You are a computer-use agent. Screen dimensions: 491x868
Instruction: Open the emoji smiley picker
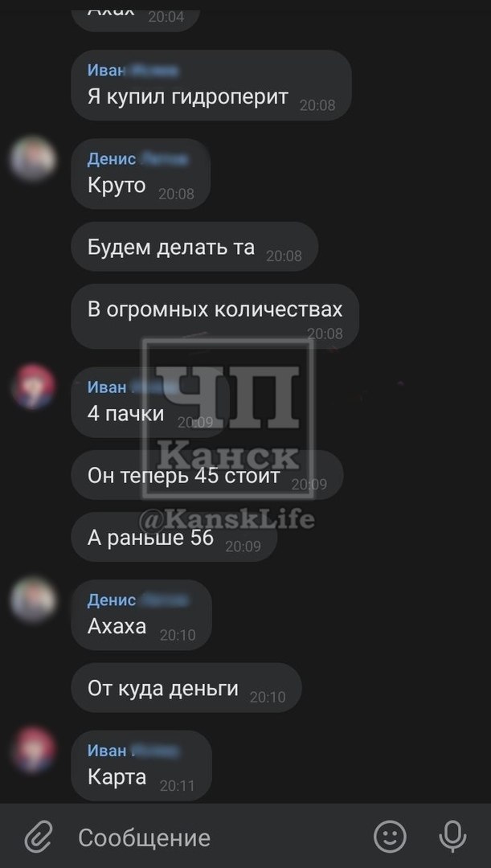(390, 836)
